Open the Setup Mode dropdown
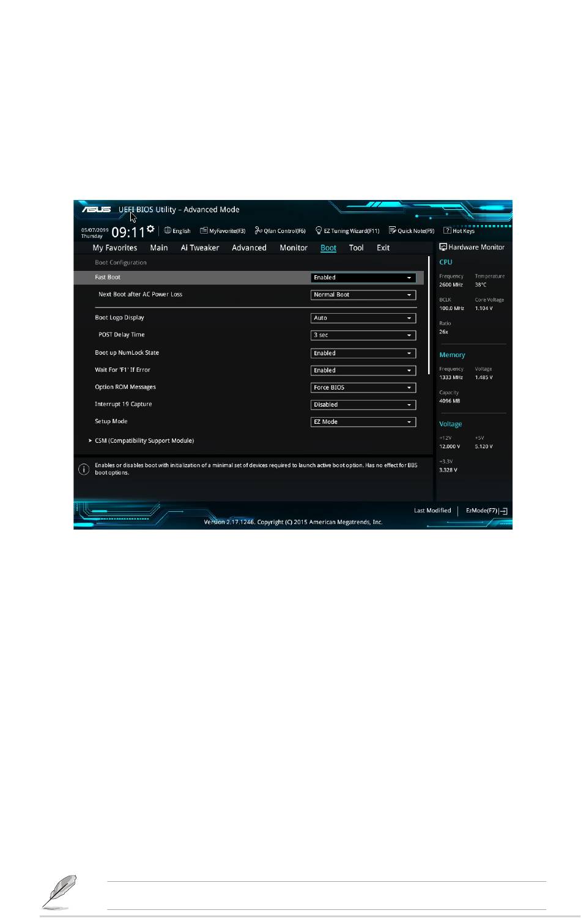 [363, 422]
